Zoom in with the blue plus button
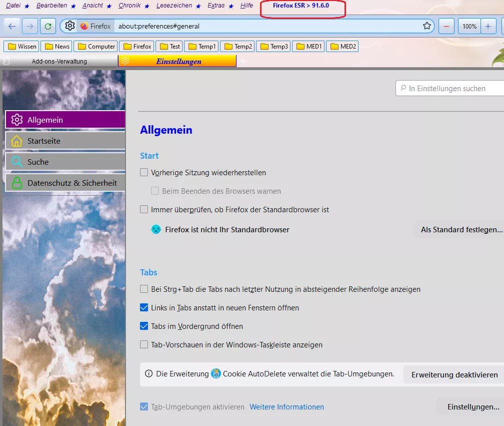 click(488, 26)
